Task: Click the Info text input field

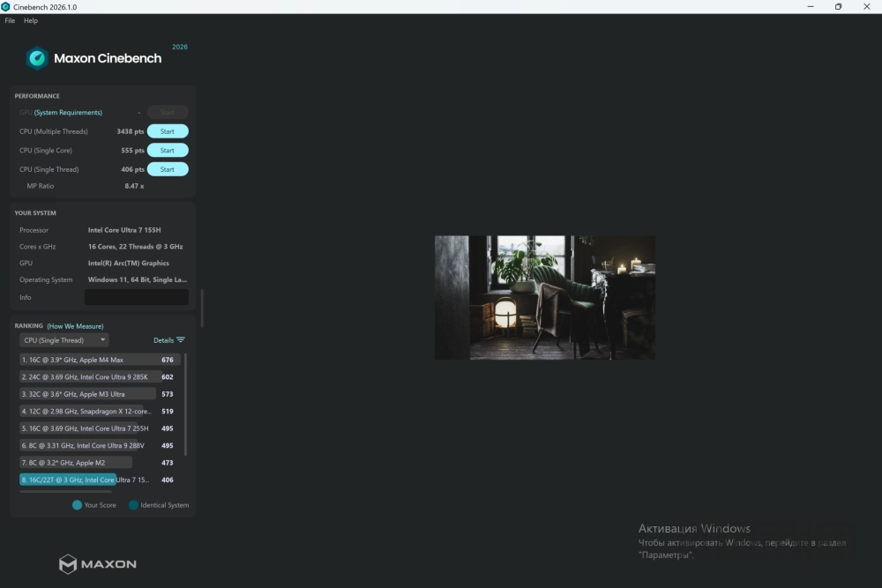Action: coord(136,297)
